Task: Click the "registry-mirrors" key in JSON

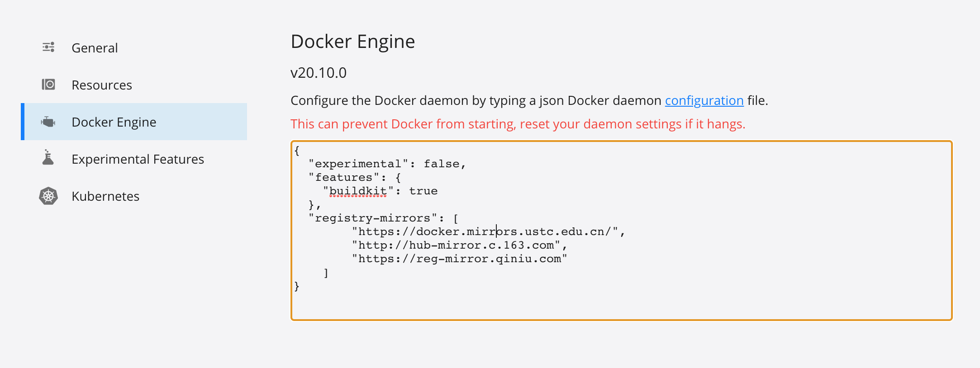Action: click(x=373, y=218)
